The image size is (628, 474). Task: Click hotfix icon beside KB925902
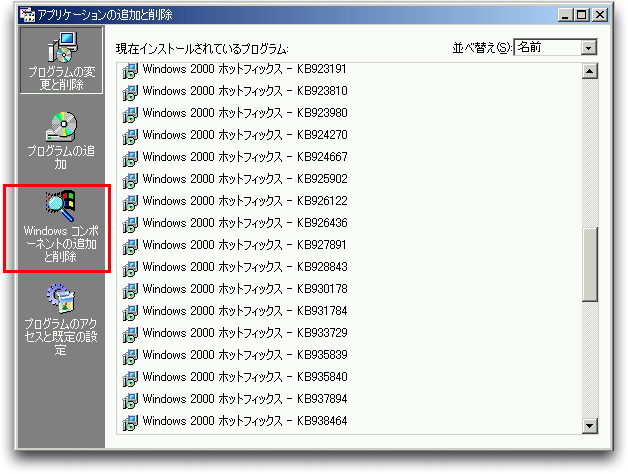tap(130, 180)
